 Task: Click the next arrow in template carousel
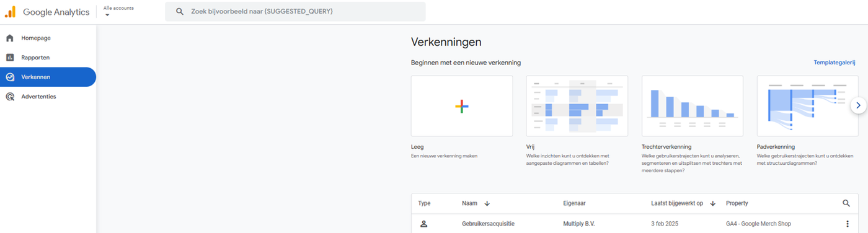(x=858, y=106)
